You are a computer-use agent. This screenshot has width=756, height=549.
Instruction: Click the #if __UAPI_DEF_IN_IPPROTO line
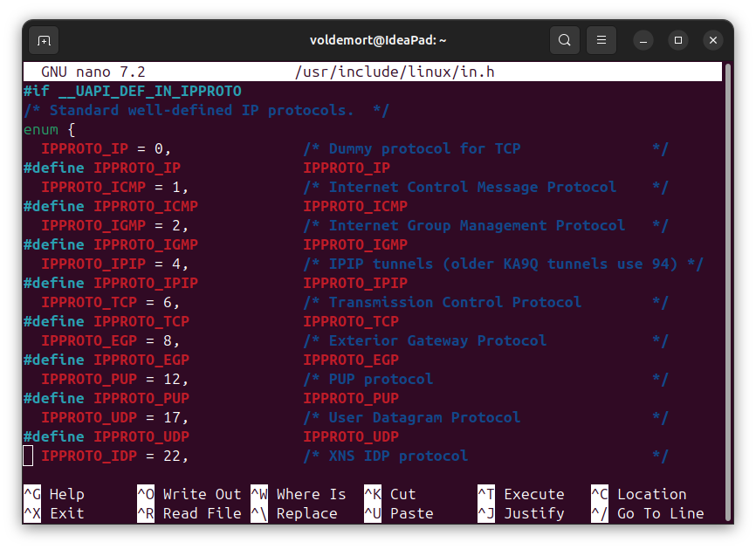(x=133, y=91)
